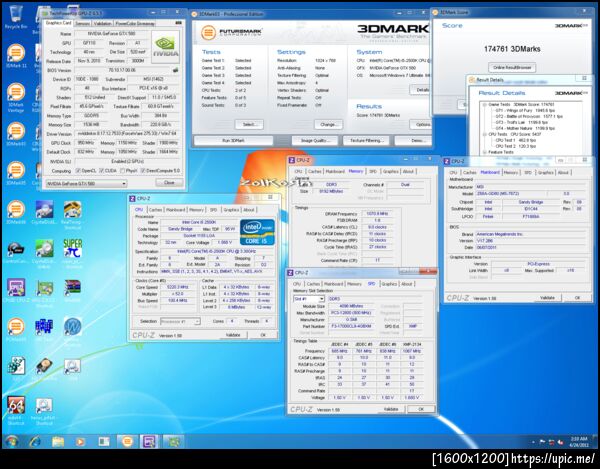The image size is (600, 469).
Task: Click the BIOS chip icon in GPU-Z
Action: coord(176,70)
